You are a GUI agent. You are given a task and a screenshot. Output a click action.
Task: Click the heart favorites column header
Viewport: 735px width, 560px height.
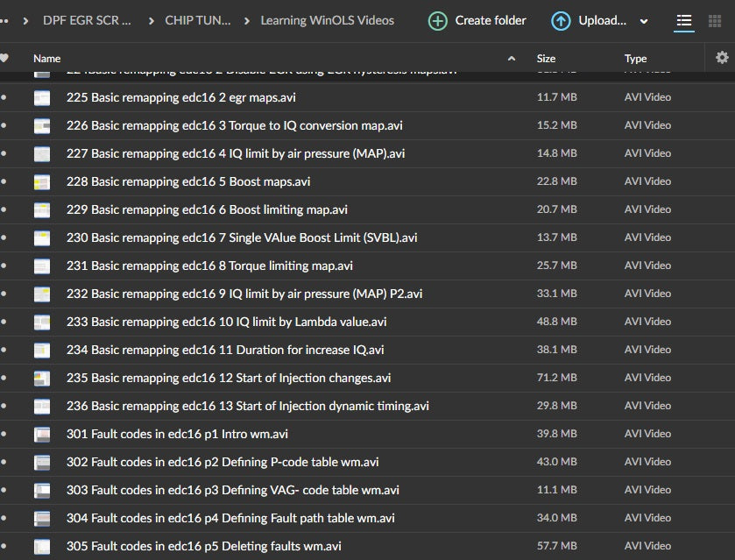4,59
